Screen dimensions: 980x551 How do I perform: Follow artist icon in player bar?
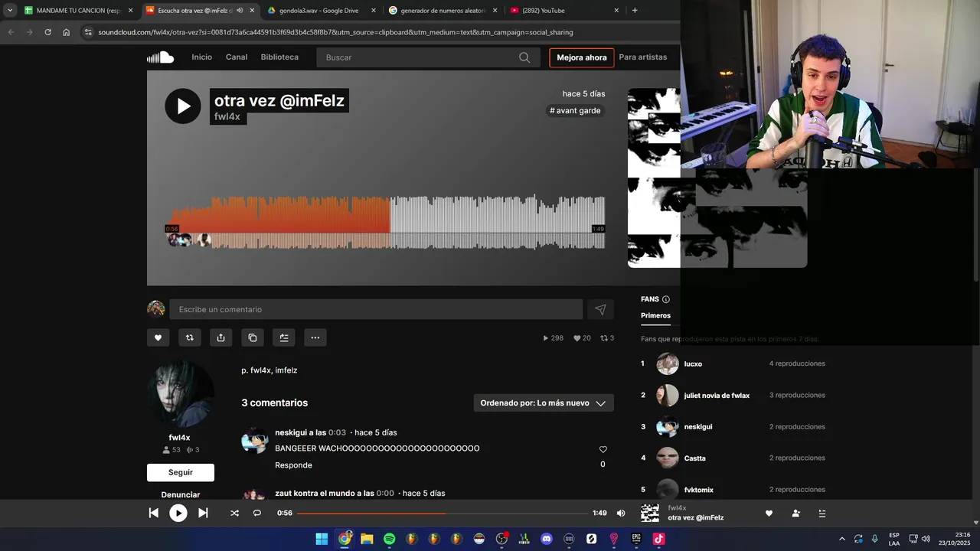795,514
